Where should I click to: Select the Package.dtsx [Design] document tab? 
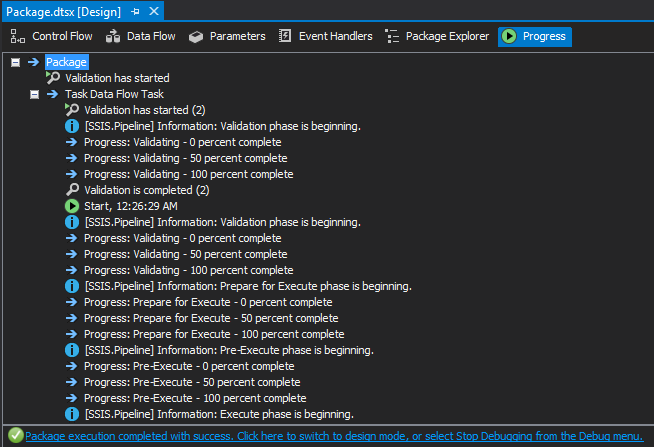[x=63, y=12]
